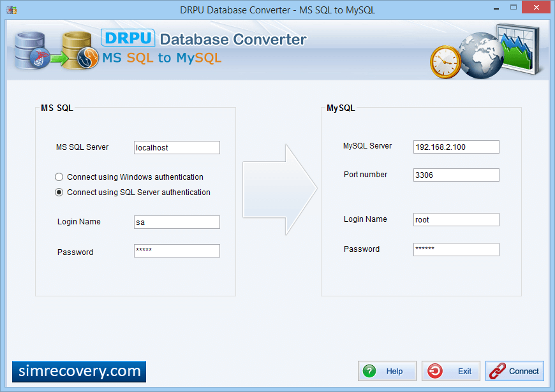Click the globe icon in the banner
Viewport: 555px width, 392px height.
tap(480, 55)
